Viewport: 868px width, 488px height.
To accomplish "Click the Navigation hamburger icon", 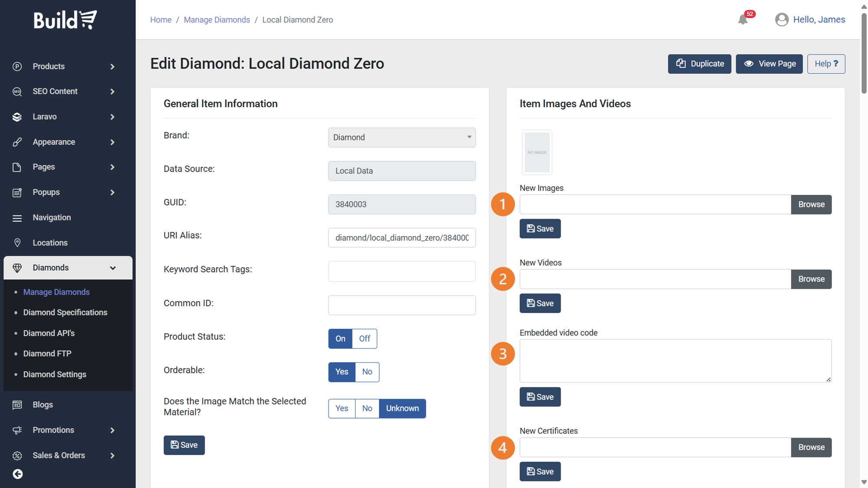I will 17,218.
